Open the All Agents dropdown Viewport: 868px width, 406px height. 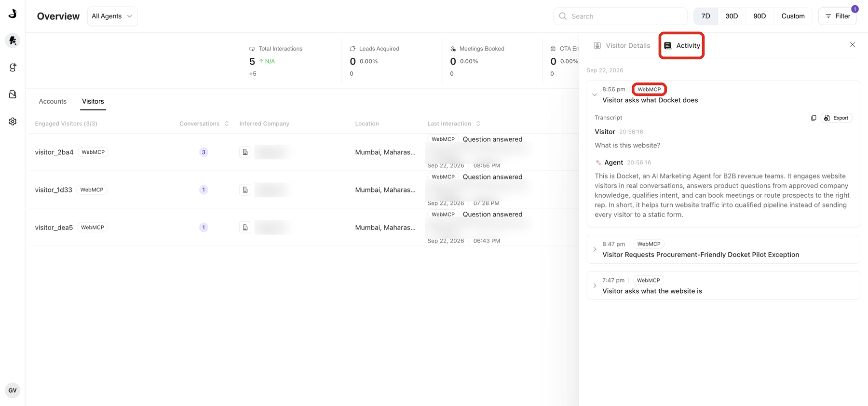(112, 16)
